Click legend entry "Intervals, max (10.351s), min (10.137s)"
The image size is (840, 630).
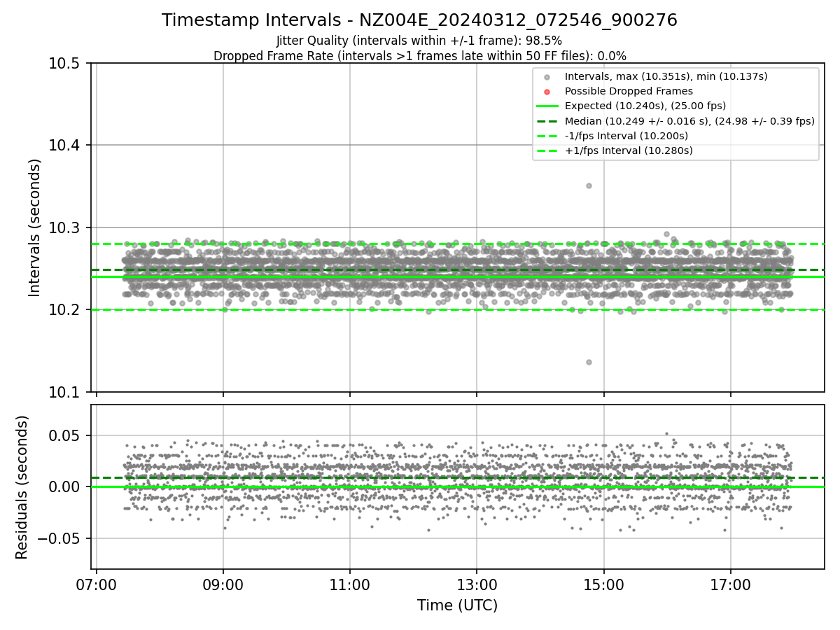666,76
